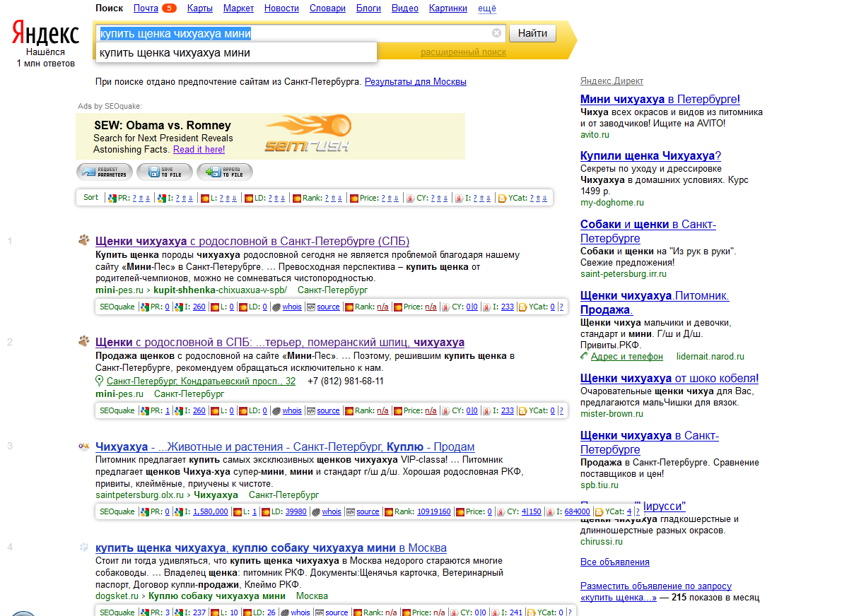Open ad 'Щенки чихуахуа.Питомник. Продажа.'
Image resolution: width=854 pixels, height=616 pixels.
pos(655,302)
